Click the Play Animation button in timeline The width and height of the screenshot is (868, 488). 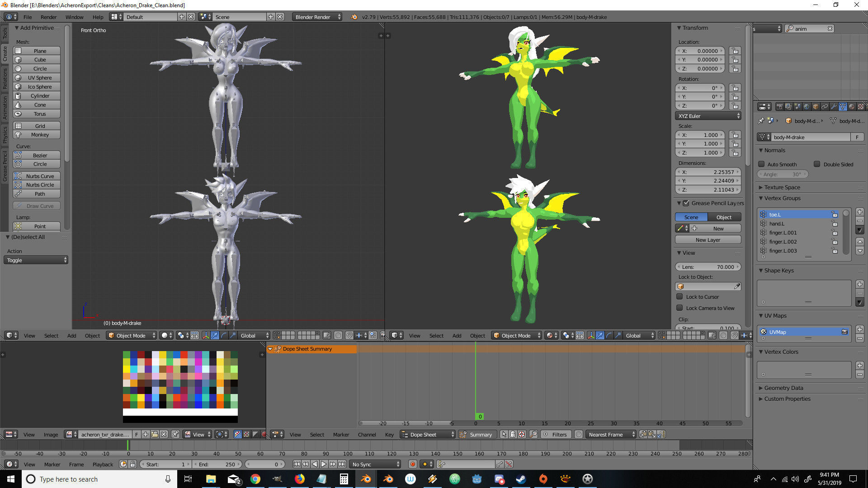coord(324,464)
